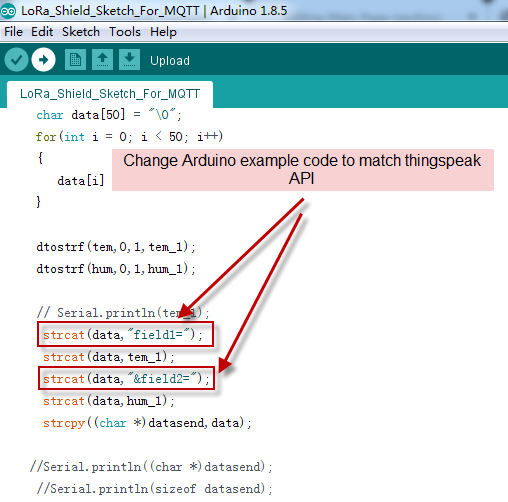
Task: Click the dtostrf hum line
Action: click(116, 269)
